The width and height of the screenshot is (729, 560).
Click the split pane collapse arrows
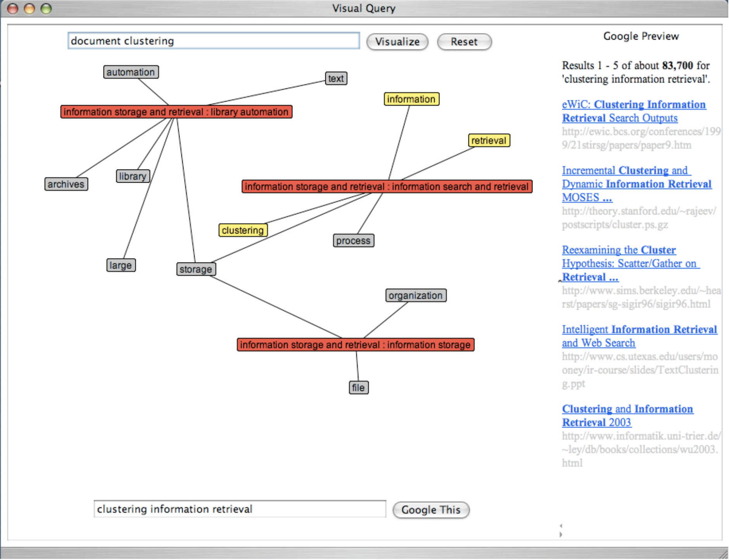[561, 530]
